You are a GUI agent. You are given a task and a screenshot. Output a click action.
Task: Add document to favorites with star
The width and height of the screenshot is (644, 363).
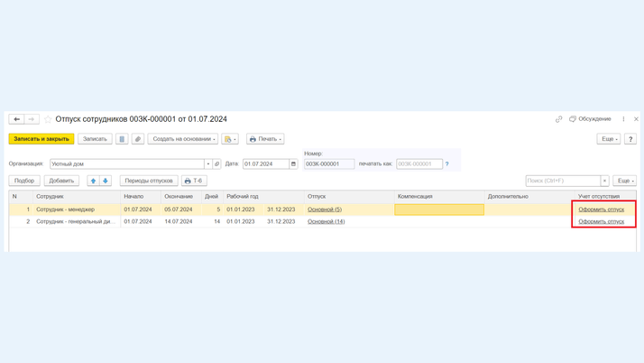click(48, 119)
